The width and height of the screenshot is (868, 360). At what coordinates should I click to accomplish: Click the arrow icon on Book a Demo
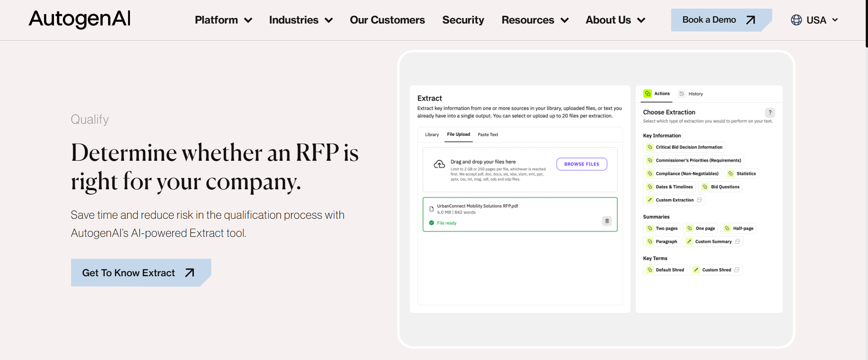[x=750, y=20]
